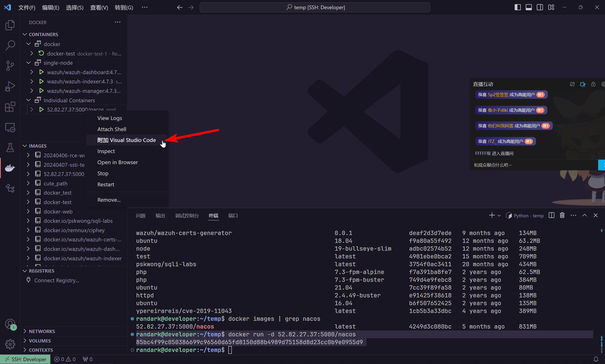Click the ports forwarded indicator in status bar
The height and width of the screenshot is (364, 605).
(x=88, y=359)
